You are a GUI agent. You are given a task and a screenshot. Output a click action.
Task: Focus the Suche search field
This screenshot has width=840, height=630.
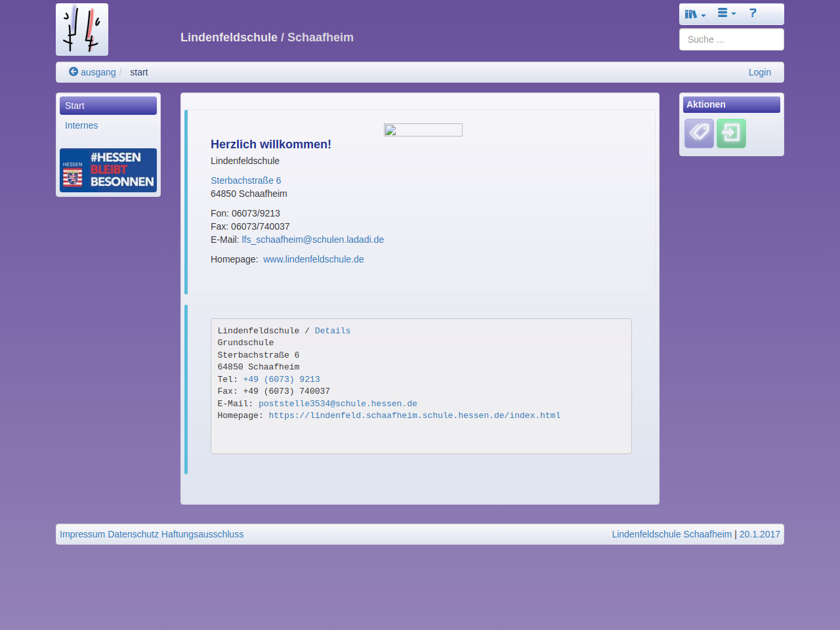coord(731,39)
